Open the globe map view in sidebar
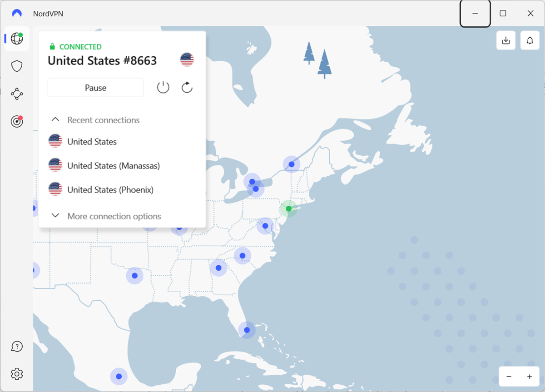This screenshot has height=392, width=545. coord(17,39)
